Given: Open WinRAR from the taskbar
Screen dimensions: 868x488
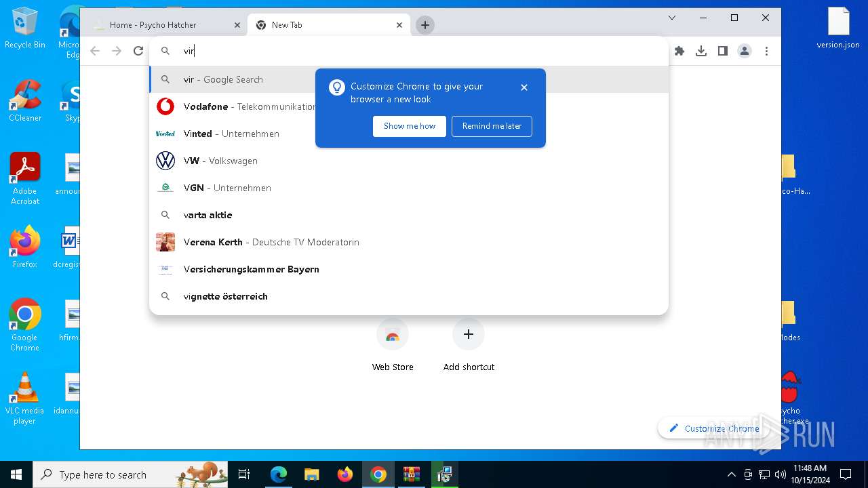Looking at the screenshot, I should point(412,474).
